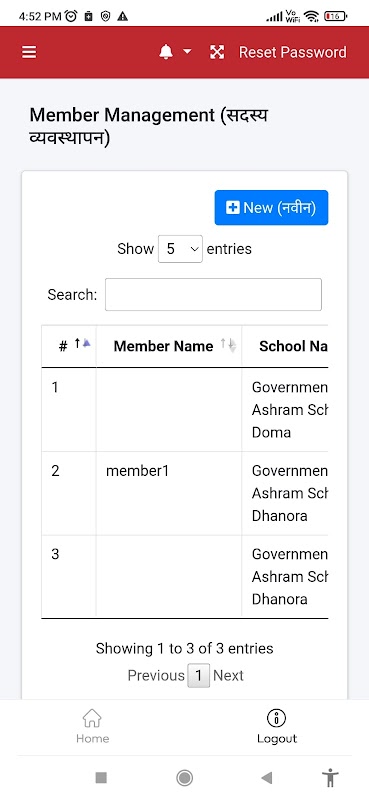Image resolution: width=369 pixels, height=800 pixels.
Task: Focus the Search input field
Action: coord(213,294)
